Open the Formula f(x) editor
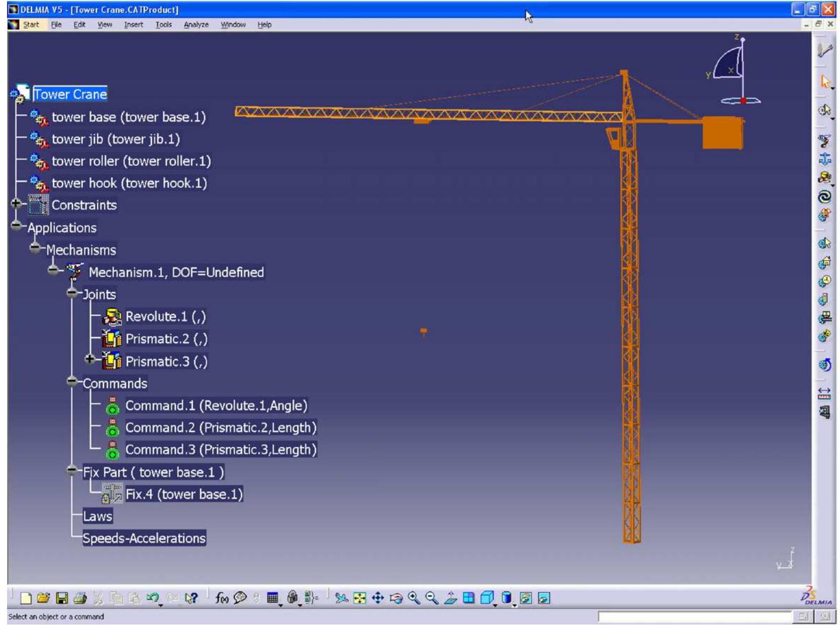840x625 pixels. pyautogui.click(x=222, y=598)
